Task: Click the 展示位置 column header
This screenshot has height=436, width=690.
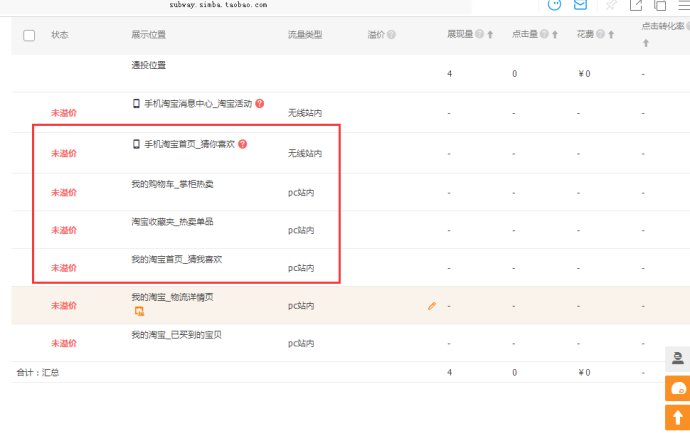Action: click(x=149, y=35)
